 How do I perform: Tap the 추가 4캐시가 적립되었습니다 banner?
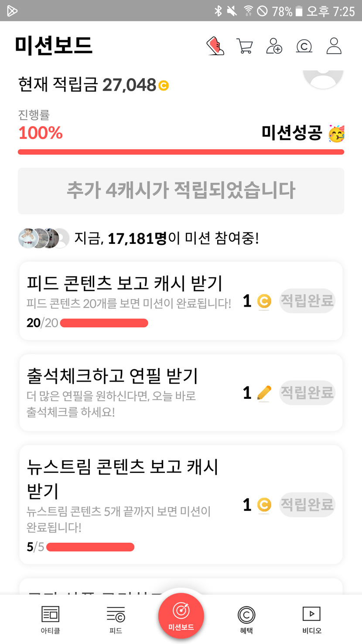point(181,191)
